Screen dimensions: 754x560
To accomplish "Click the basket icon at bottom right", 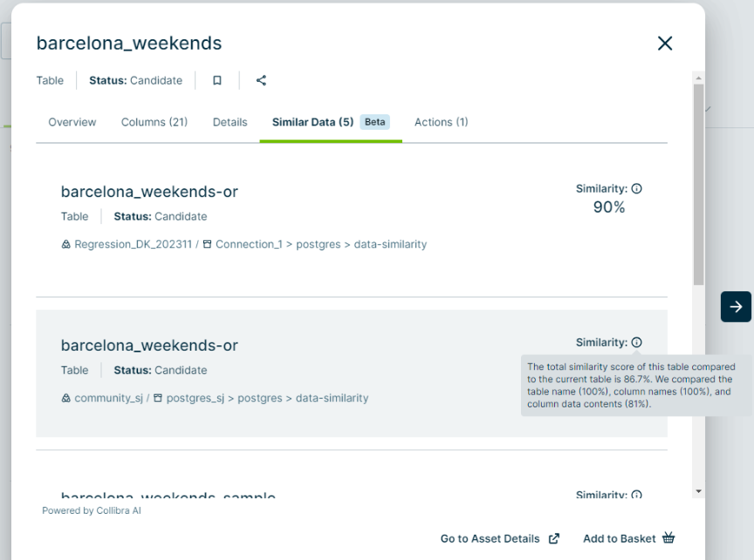I will point(668,538).
